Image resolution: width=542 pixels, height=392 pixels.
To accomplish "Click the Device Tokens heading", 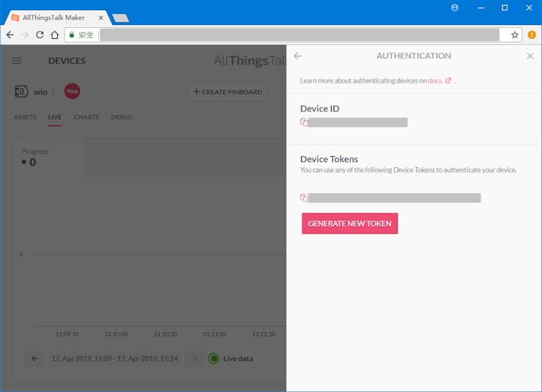I will (329, 159).
